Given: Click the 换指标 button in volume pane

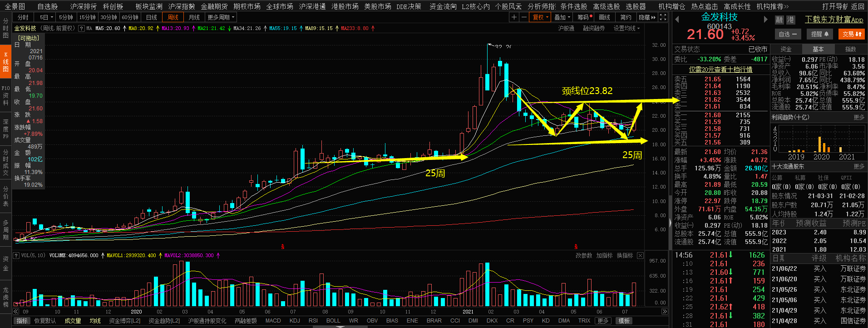Looking at the screenshot, I should tap(625, 255).
